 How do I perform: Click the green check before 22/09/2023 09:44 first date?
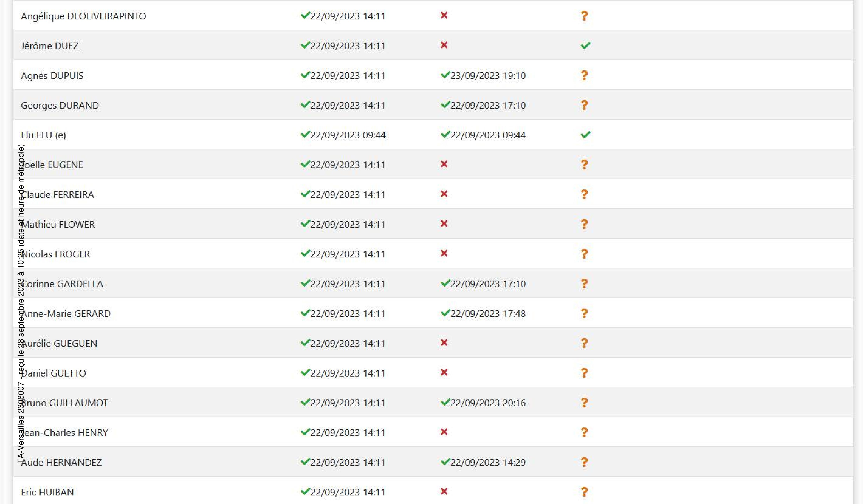pos(305,134)
